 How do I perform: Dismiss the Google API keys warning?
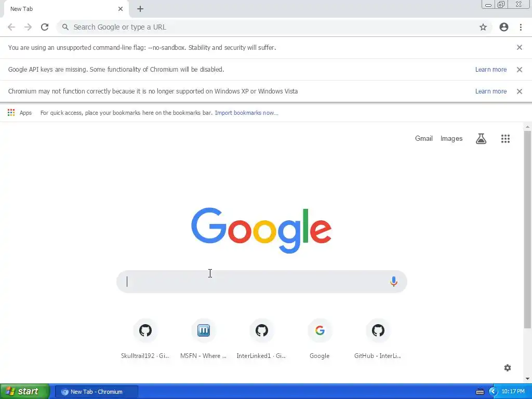(520, 70)
